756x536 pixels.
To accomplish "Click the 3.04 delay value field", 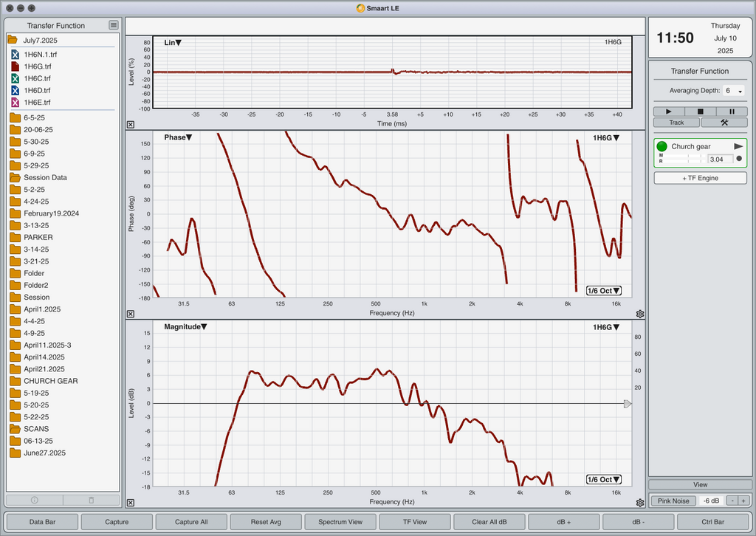I will tap(720, 159).
